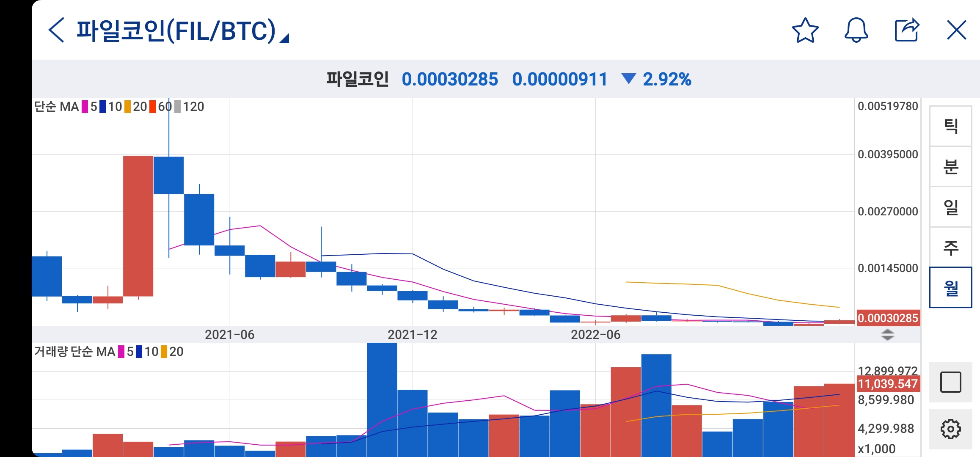This screenshot has width=980, height=457.
Task: Open price alert bell icon
Action: point(856,30)
